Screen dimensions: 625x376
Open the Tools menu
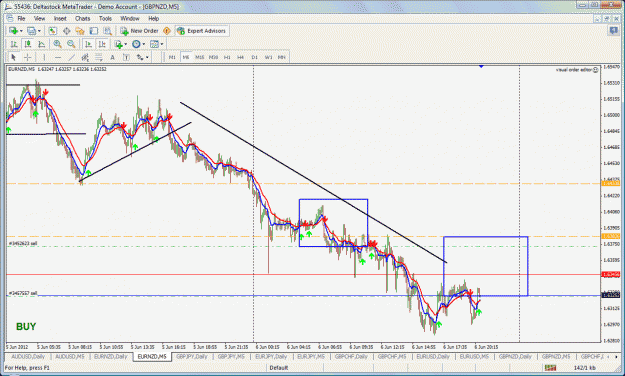click(x=105, y=18)
